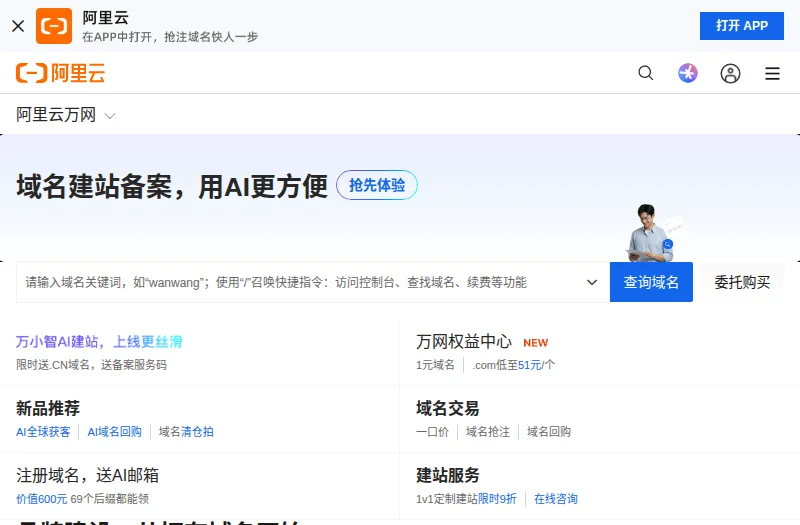Screen dimensions: 800x525
Task: Click the 打开 APP button
Action: (741, 26)
